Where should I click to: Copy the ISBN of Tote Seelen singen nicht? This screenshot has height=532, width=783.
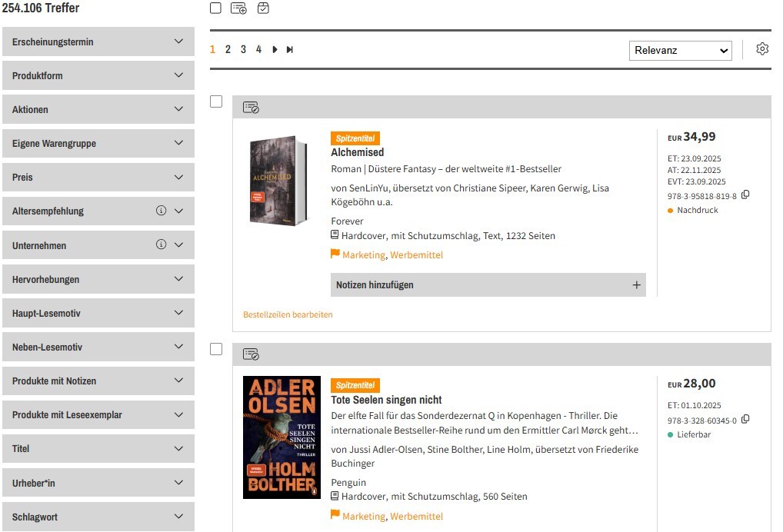click(745, 420)
